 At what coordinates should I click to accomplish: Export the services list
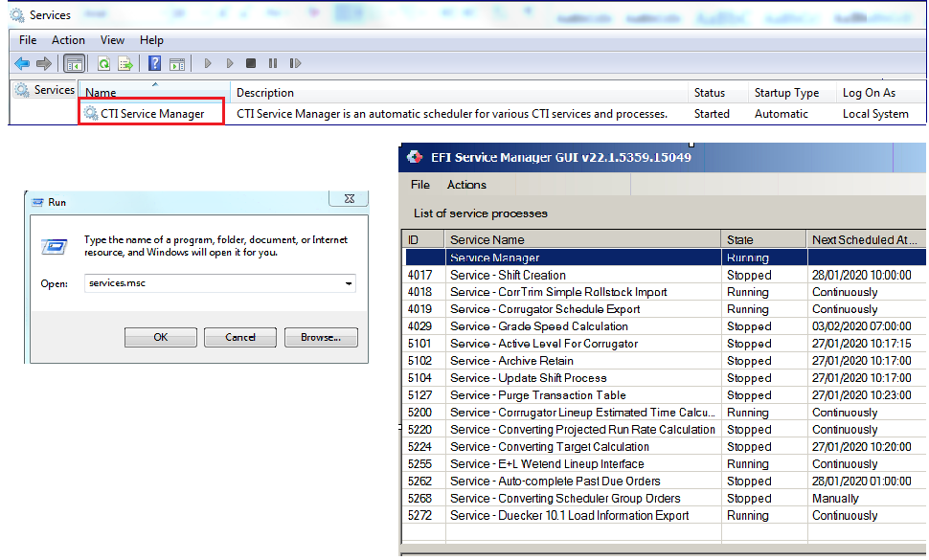pos(125,63)
